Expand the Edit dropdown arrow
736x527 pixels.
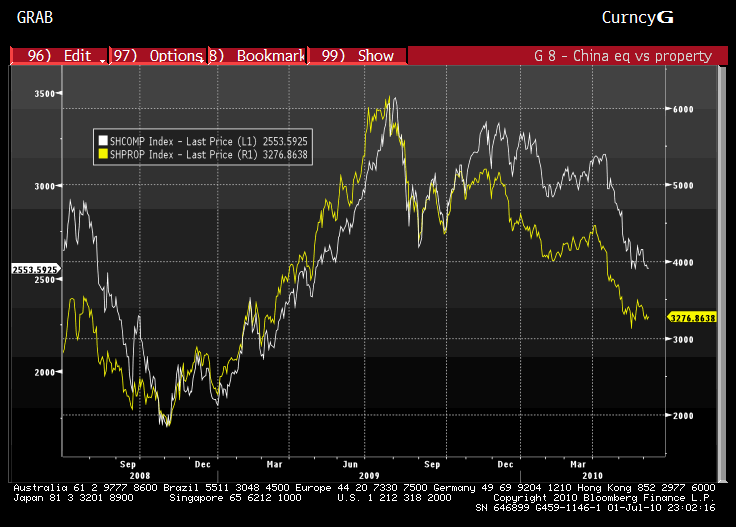[x=102, y=61]
